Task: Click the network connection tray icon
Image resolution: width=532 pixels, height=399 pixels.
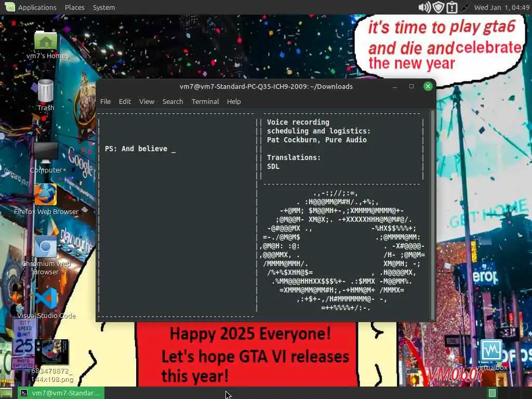Action: (x=465, y=7)
